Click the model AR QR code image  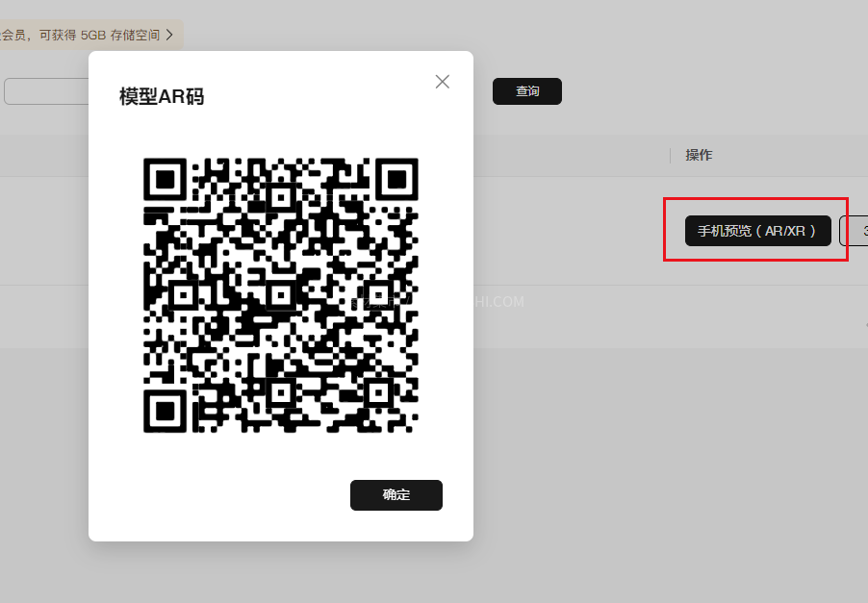tap(281, 295)
